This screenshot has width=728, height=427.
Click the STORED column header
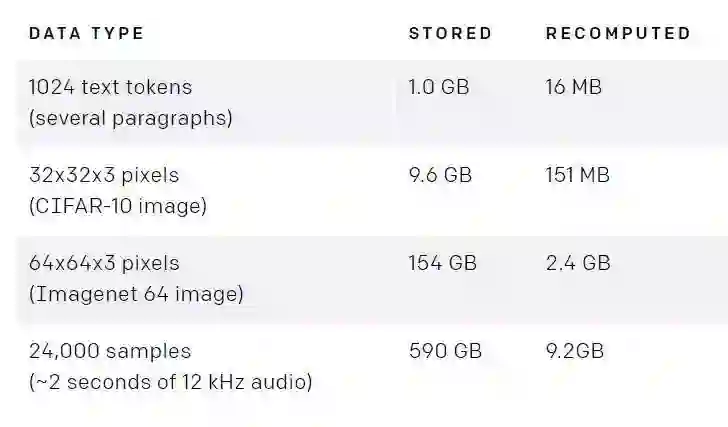[x=450, y=33]
